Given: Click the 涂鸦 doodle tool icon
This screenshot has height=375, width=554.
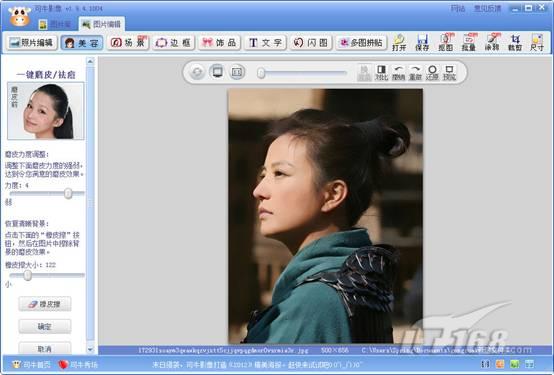Looking at the screenshot, I should pos(492,43).
